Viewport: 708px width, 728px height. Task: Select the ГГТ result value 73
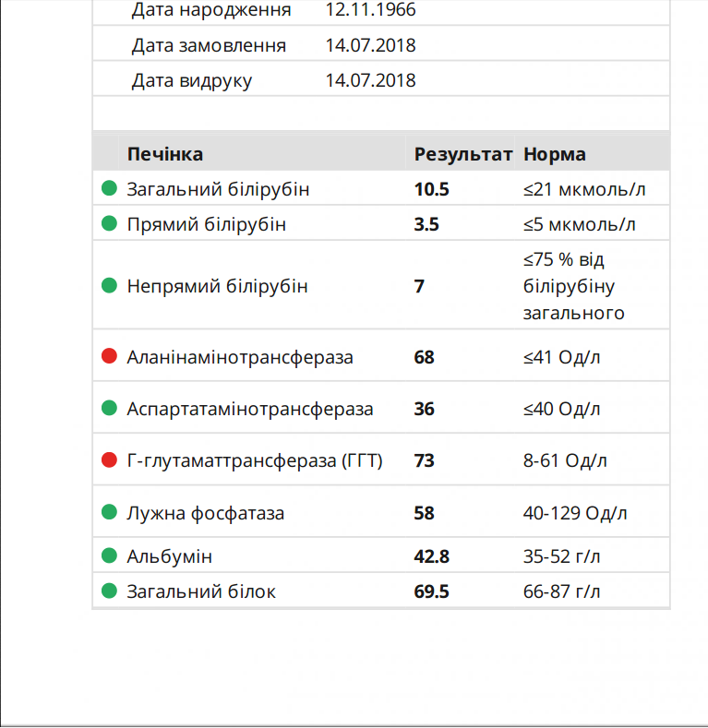425,460
